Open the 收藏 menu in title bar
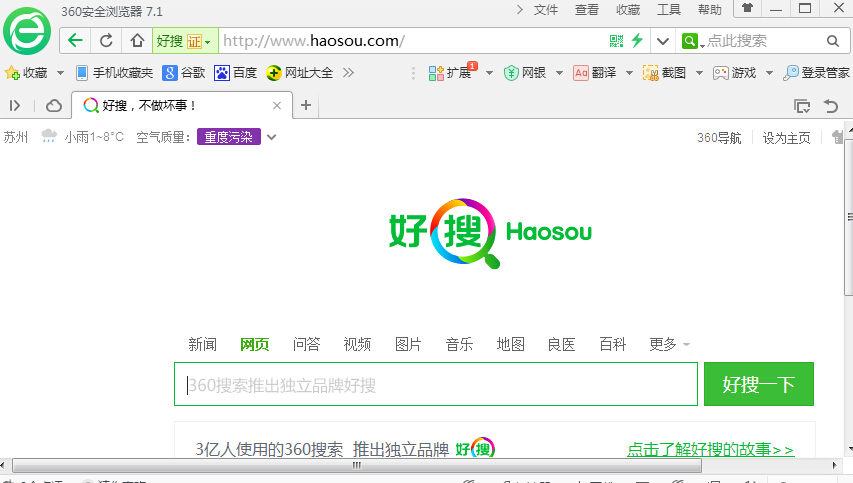The image size is (853, 483). pos(628,10)
